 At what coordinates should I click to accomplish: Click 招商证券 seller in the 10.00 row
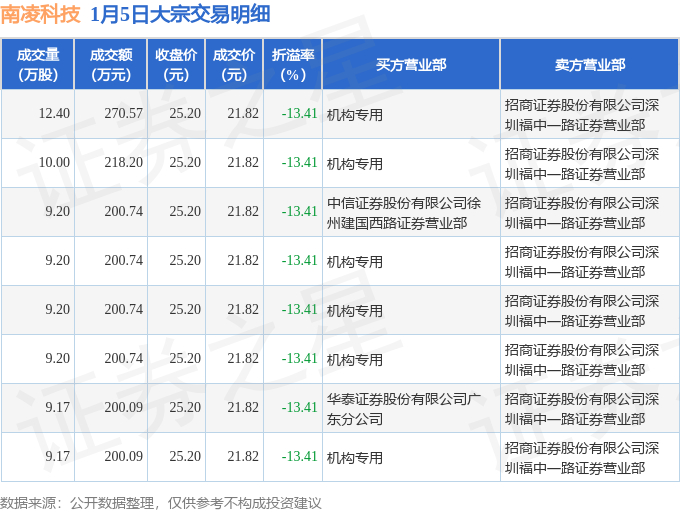(x=582, y=163)
